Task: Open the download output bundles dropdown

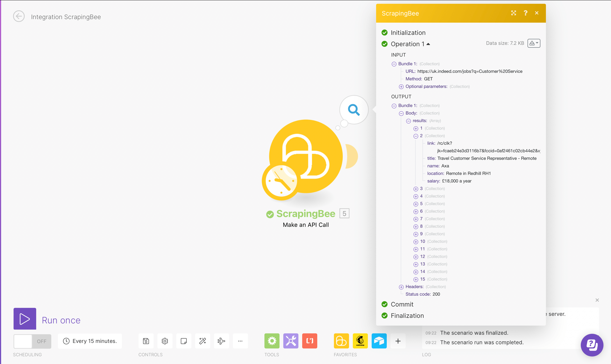Action: [x=534, y=44]
